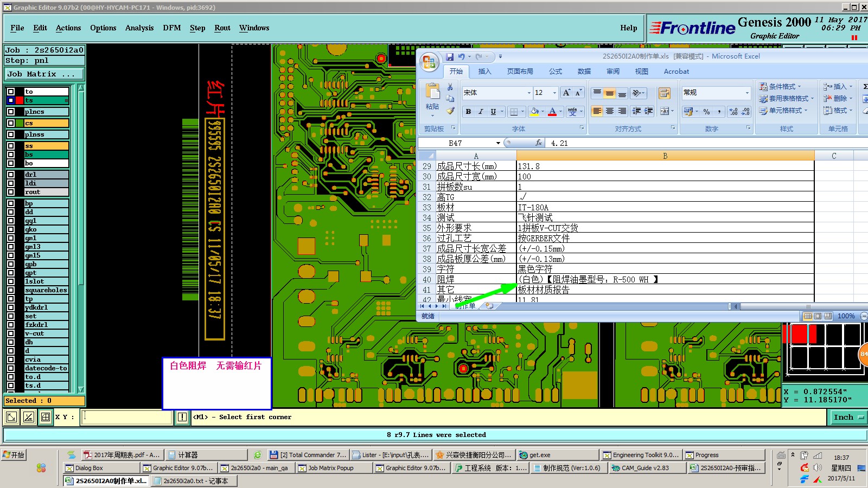Toggle the checkbox for layer drl
Viewport: 868px width, 488px height.
pyautogui.click(x=11, y=175)
